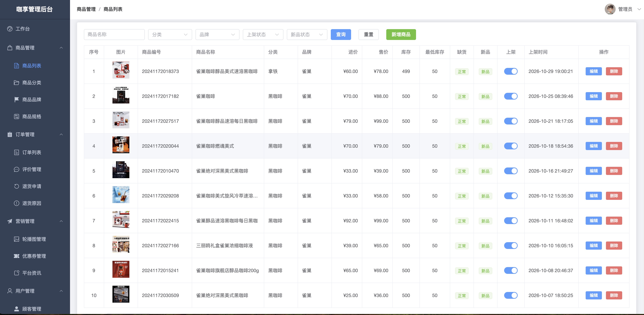Toggle 上架 switch for 三丽鸥礼盒雀巢浓缩咖啡液
The height and width of the screenshot is (315, 644).
click(x=511, y=246)
